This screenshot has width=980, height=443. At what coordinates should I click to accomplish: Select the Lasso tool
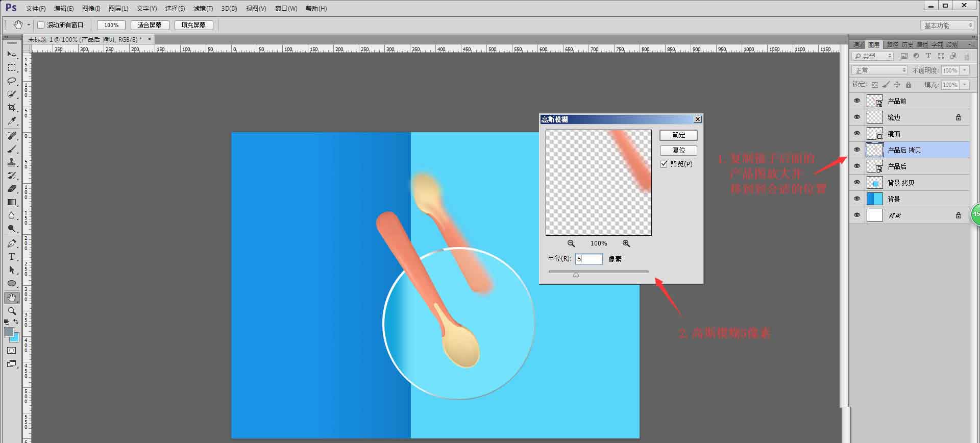click(12, 81)
